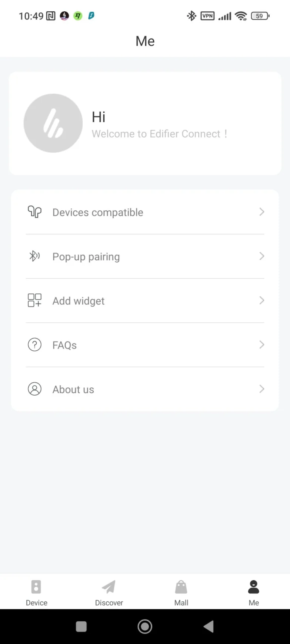Tap the earbuds icon for Devices compatible
The image size is (290, 644).
pyautogui.click(x=34, y=212)
